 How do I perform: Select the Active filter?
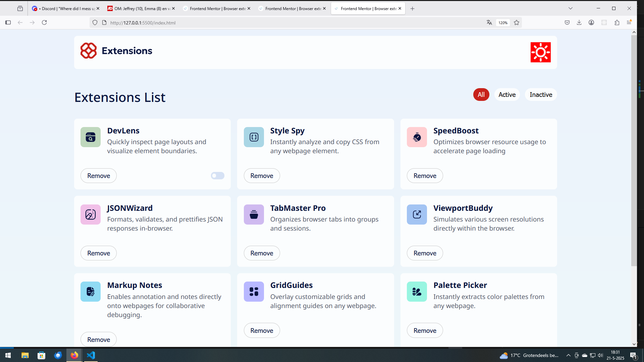[507, 95]
